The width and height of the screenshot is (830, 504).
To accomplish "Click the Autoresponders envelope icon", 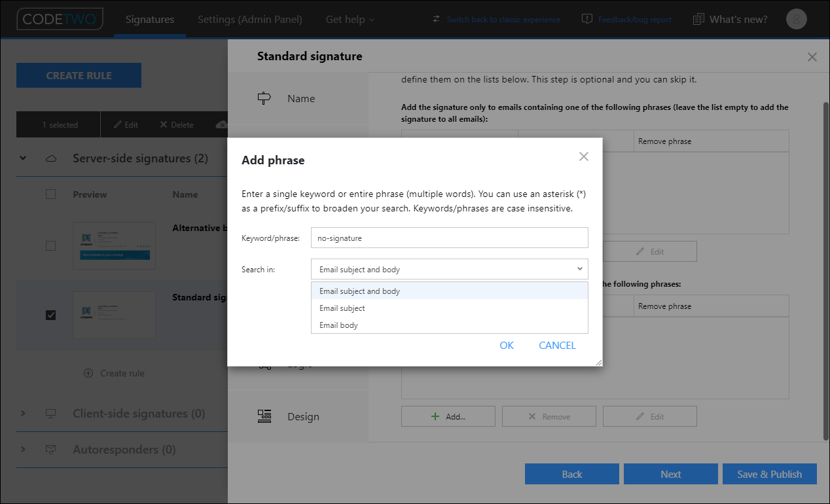I will tap(51, 450).
